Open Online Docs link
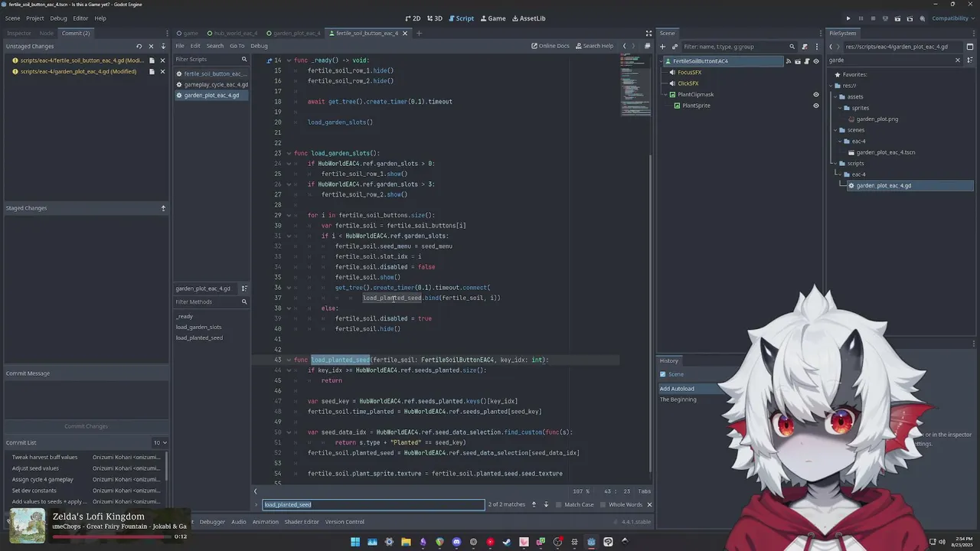This screenshot has height=551, width=980. (550, 46)
